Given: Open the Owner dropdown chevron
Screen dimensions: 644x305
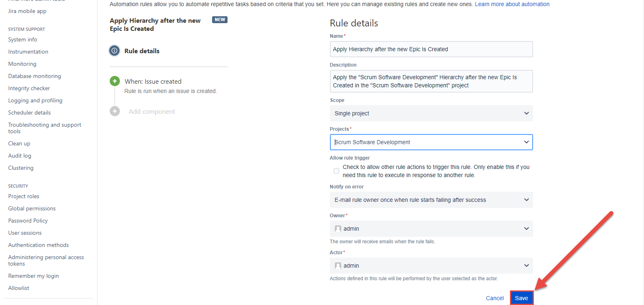Looking at the screenshot, I should click(x=526, y=229).
